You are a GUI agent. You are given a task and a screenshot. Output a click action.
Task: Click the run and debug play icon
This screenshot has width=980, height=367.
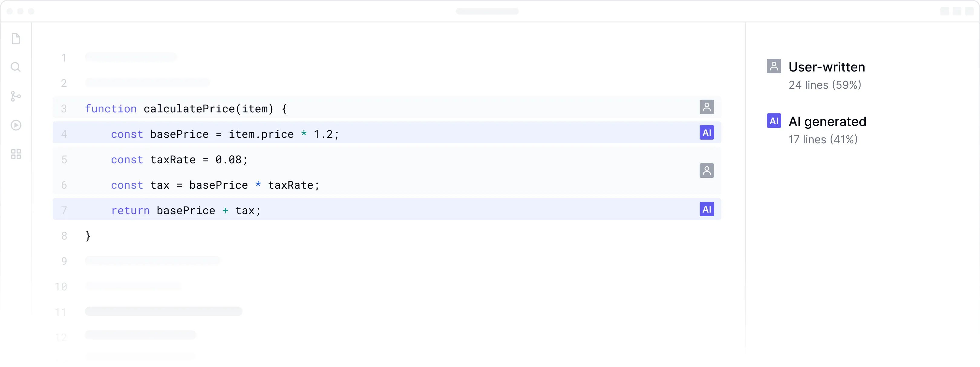click(x=16, y=125)
